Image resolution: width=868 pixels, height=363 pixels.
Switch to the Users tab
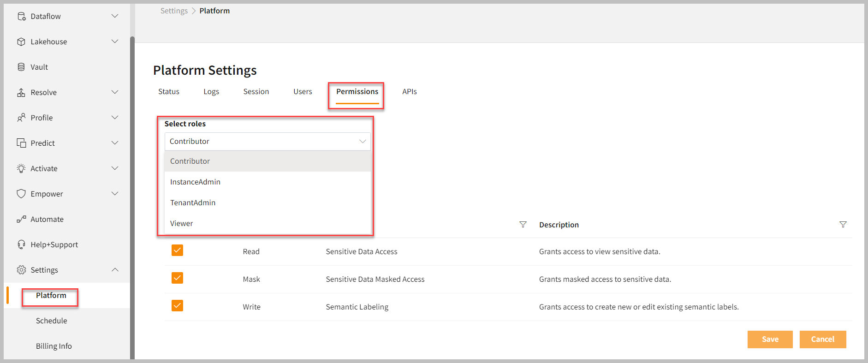(x=303, y=91)
